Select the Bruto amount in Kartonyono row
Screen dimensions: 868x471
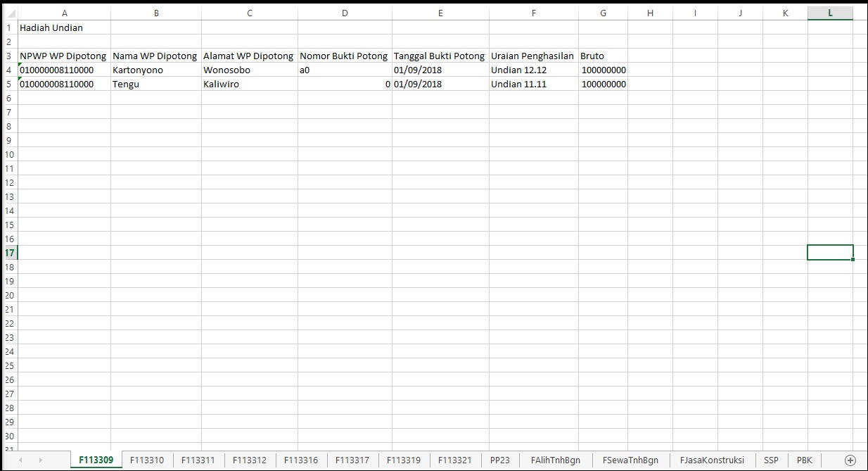coord(603,70)
